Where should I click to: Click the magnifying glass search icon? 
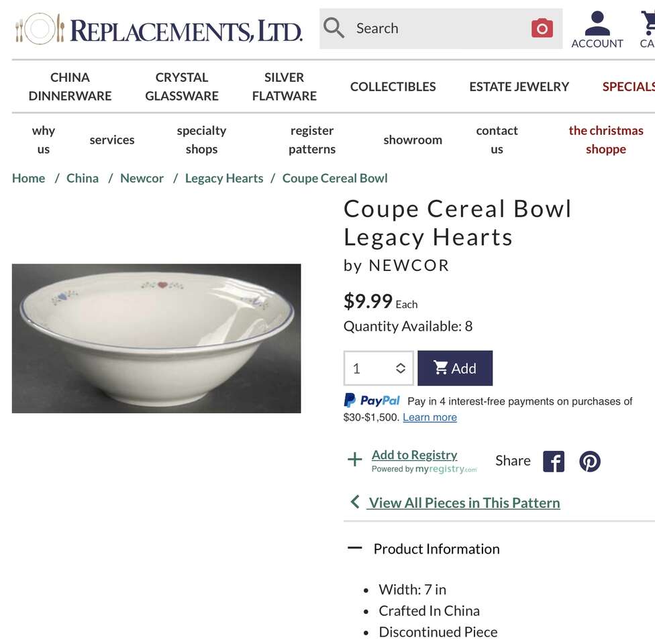pos(334,28)
